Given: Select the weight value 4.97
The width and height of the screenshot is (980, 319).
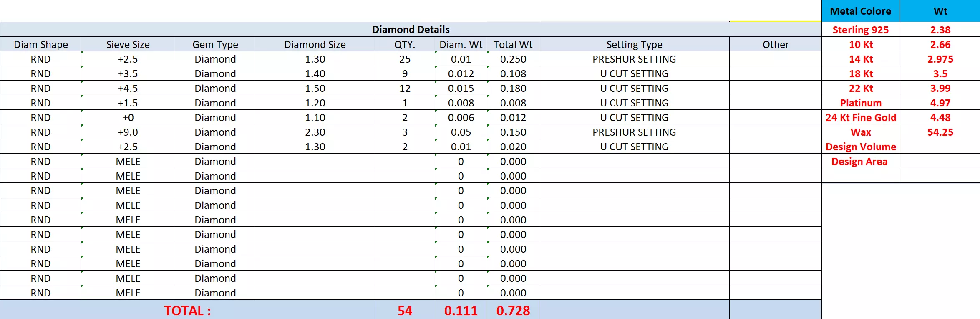Looking at the screenshot, I should tap(940, 103).
